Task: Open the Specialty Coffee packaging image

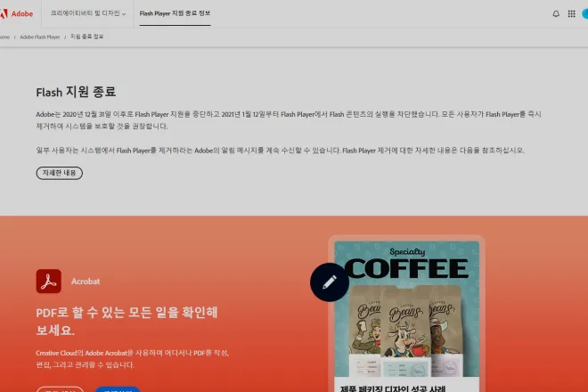Action: tap(407, 309)
